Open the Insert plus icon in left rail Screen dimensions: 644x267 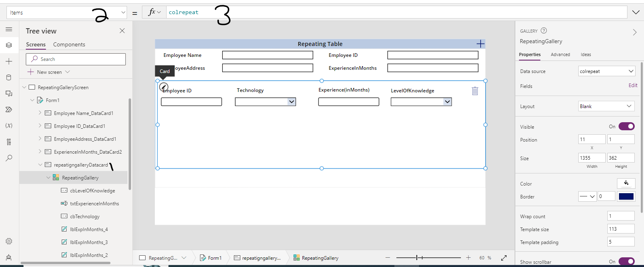click(x=9, y=61)
